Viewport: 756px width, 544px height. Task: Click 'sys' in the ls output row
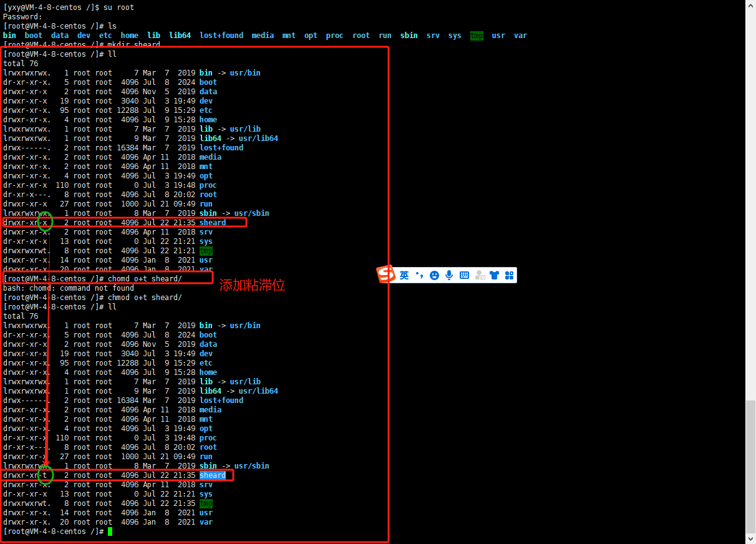click(x=455, y=36)
